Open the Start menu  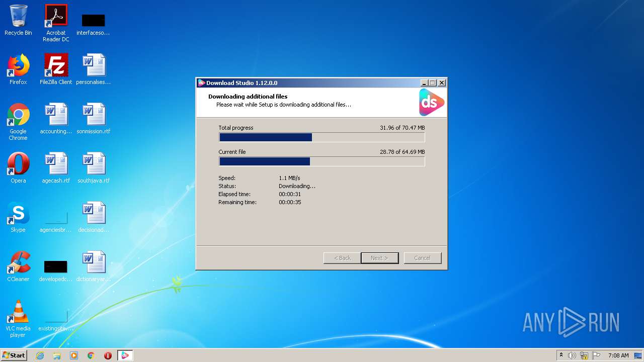click(x=14, y=355)
